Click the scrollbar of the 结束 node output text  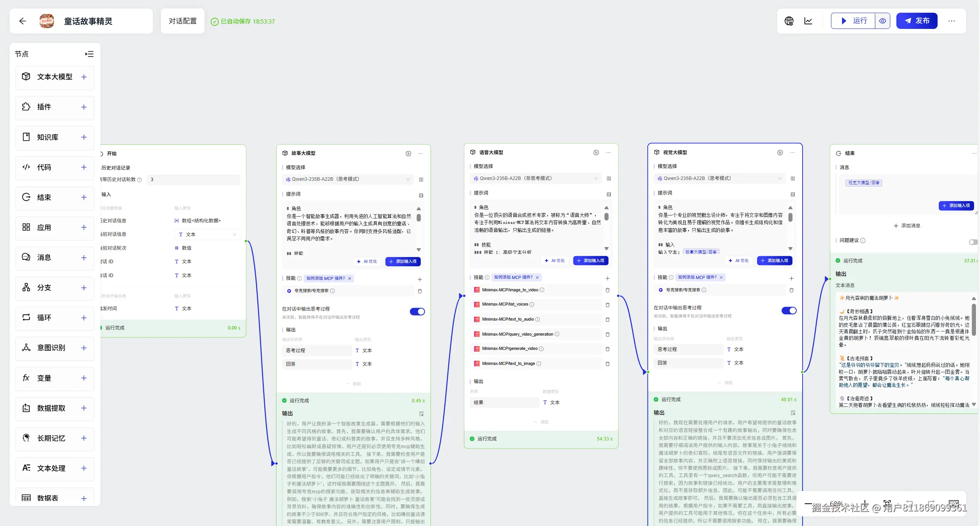[973, 320]
